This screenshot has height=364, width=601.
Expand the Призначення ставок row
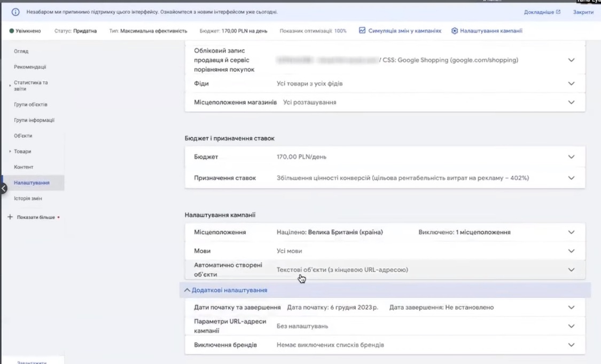click(571, 178)
